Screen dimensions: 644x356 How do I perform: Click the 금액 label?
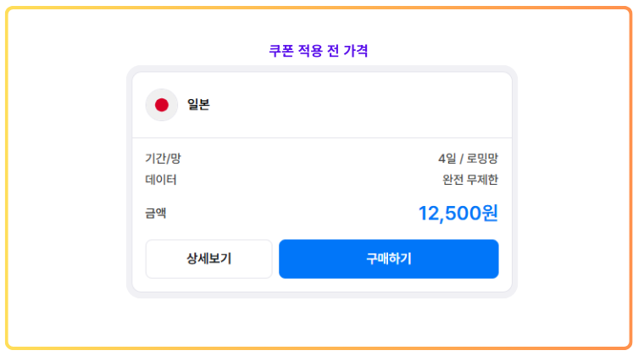[156, 213]
